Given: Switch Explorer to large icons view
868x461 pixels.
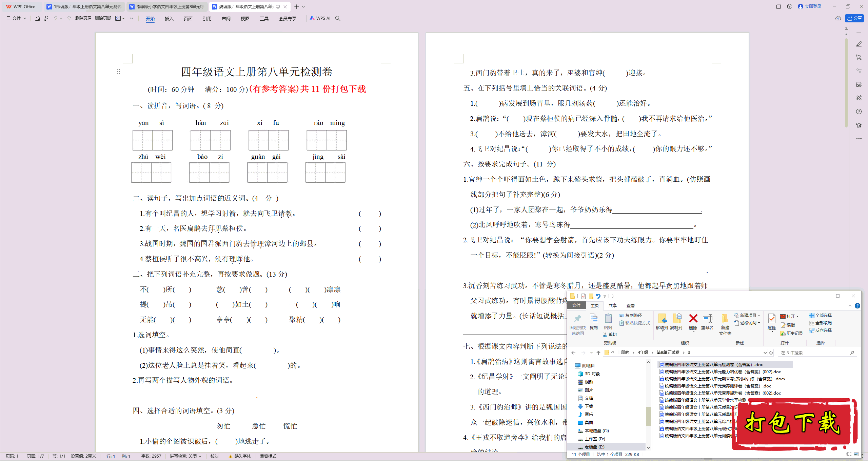Looking at the screenshot, I should click(856, 454).
